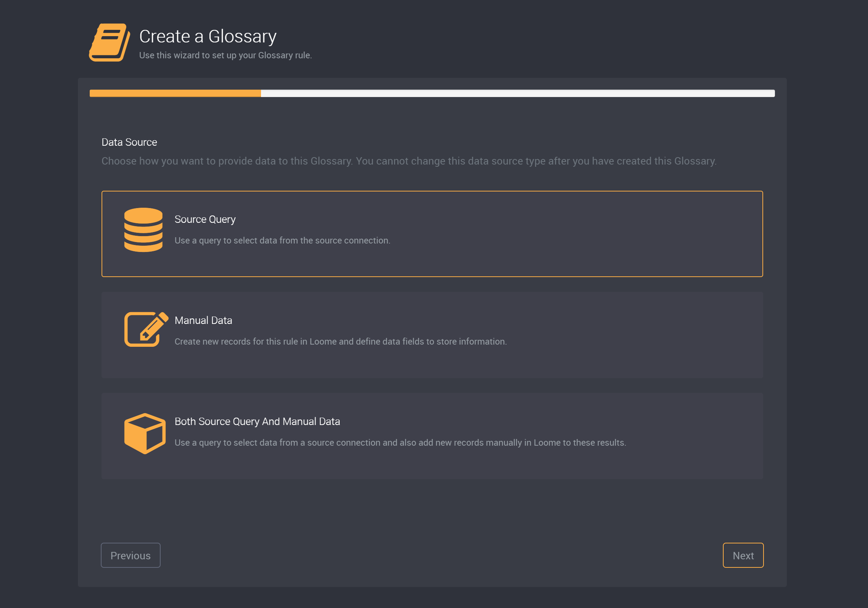
Task: Click the cube icon for Both Source Query And Manual Data
Action: coord(145,433)
